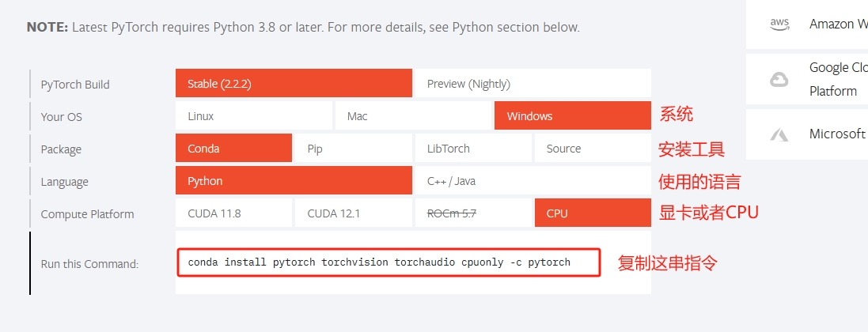Click the conda install command text
Image resolution: width=868 pixels, height=332 pixels.
379,262
